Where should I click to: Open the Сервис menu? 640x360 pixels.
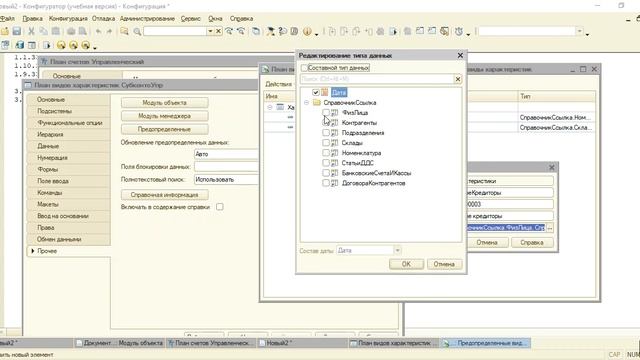click(x=191, y=18)
